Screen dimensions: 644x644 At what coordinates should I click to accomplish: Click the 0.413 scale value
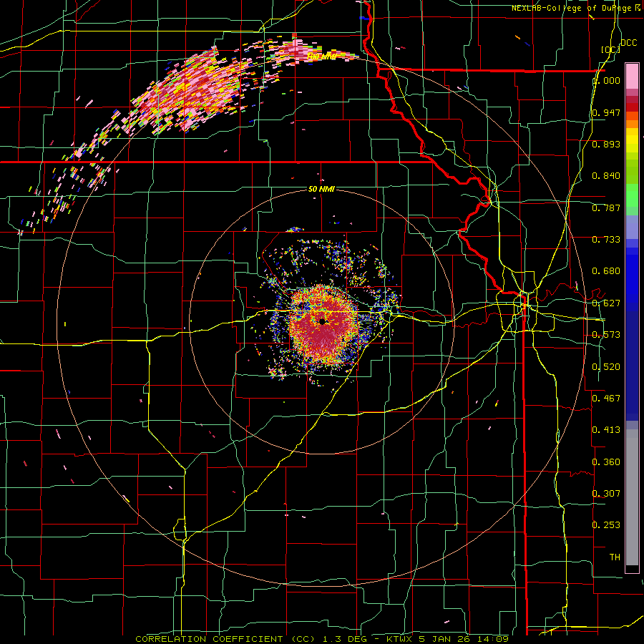pyautogui.click(x=606, y=430)
